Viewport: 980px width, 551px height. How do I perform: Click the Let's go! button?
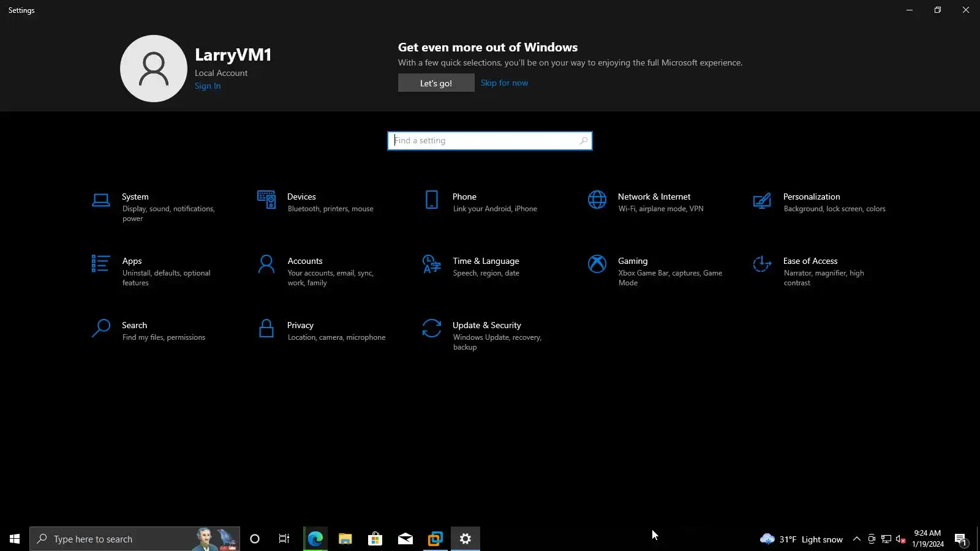click(436, 83)
